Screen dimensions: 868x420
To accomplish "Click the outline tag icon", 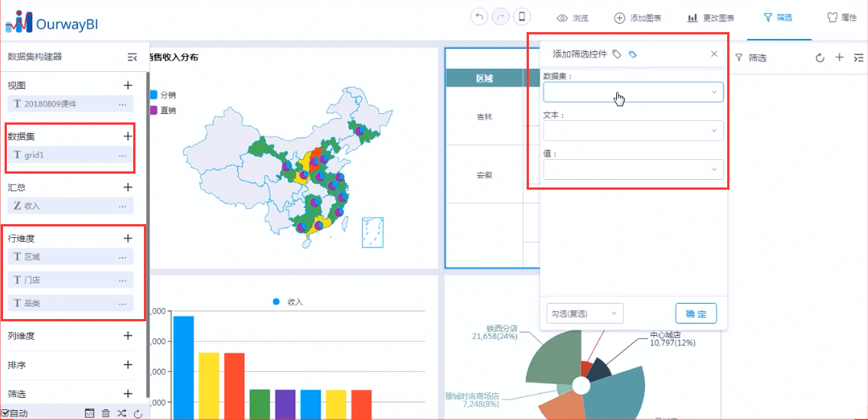I will pos(617,54).
